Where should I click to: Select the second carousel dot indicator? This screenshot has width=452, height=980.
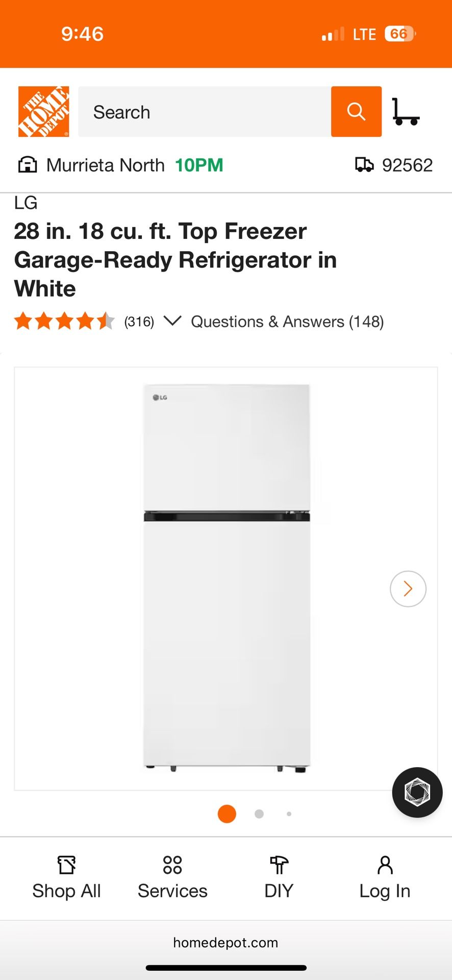(x=259, y=814)
